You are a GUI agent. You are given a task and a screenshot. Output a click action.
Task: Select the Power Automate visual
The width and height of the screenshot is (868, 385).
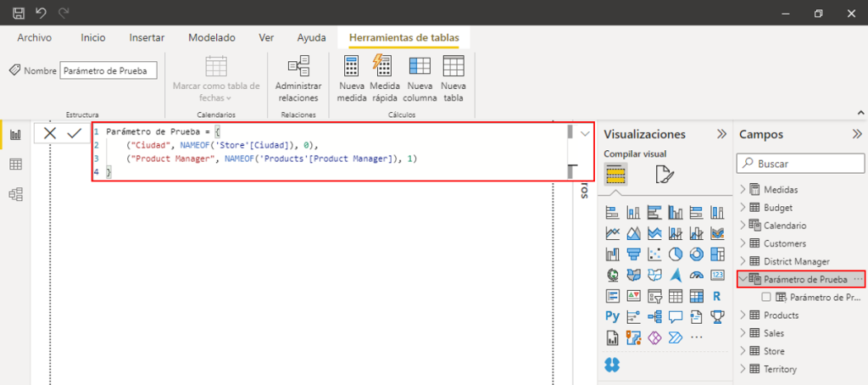(x=676, y=337)
